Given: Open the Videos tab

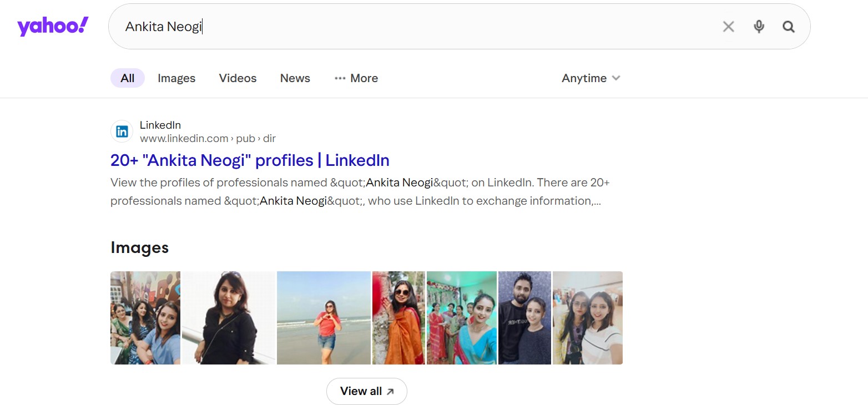Looking at the screenshot, I should [238, 78].
